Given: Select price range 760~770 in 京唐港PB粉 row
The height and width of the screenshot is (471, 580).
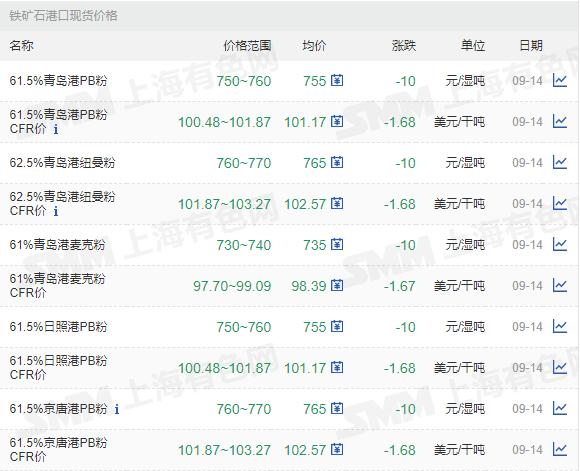Looking at the screenshot, I should 244,410.
